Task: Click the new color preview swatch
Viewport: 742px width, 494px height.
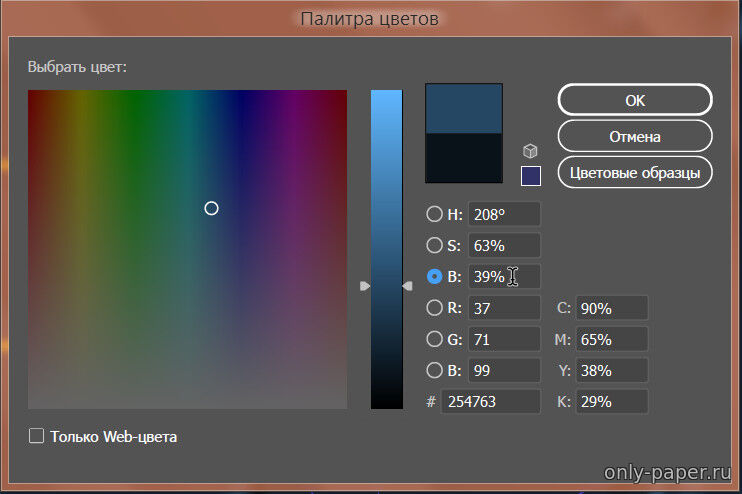Action: [x=464, y=108]
